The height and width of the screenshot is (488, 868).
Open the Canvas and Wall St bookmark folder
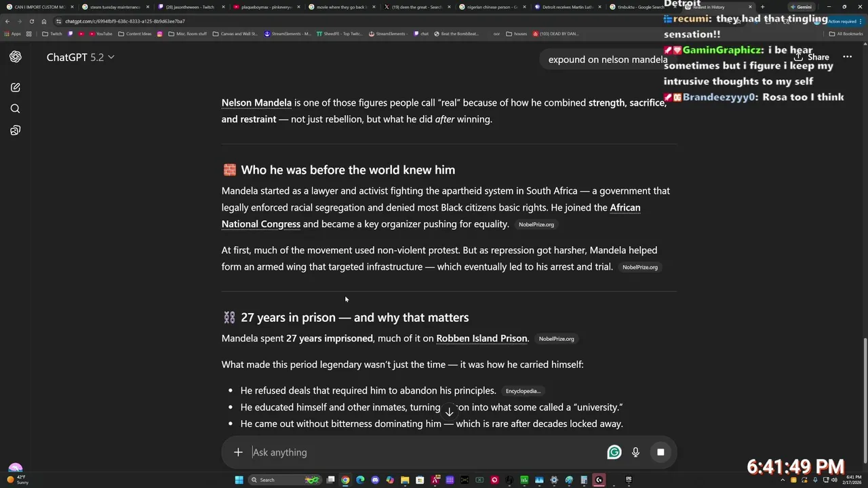[x=235, y=33]
